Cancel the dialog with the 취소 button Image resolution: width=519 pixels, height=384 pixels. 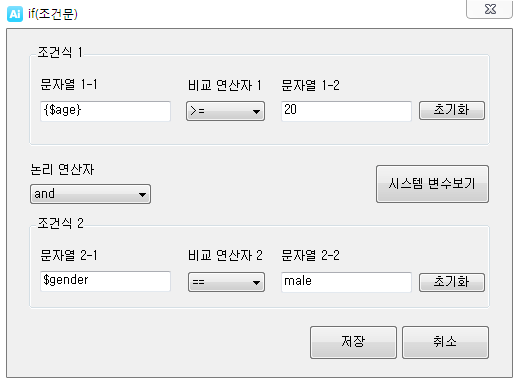coord(445,342)
